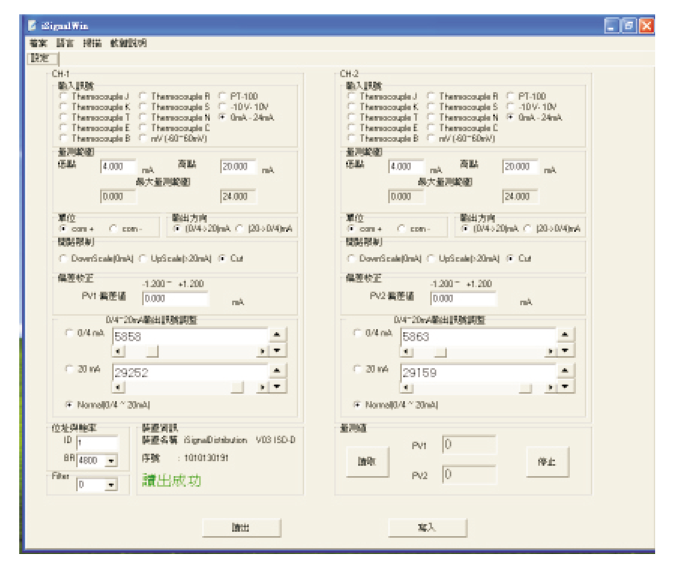Click right scroll arrow under 5858
Screen dimensions: 679x577
point(262,351)
